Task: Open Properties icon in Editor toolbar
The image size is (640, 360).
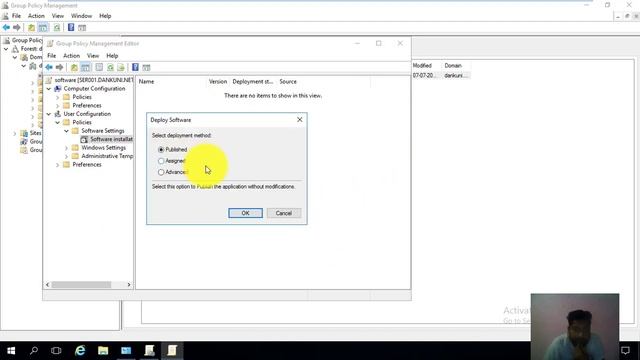Action: click(99, 67)
